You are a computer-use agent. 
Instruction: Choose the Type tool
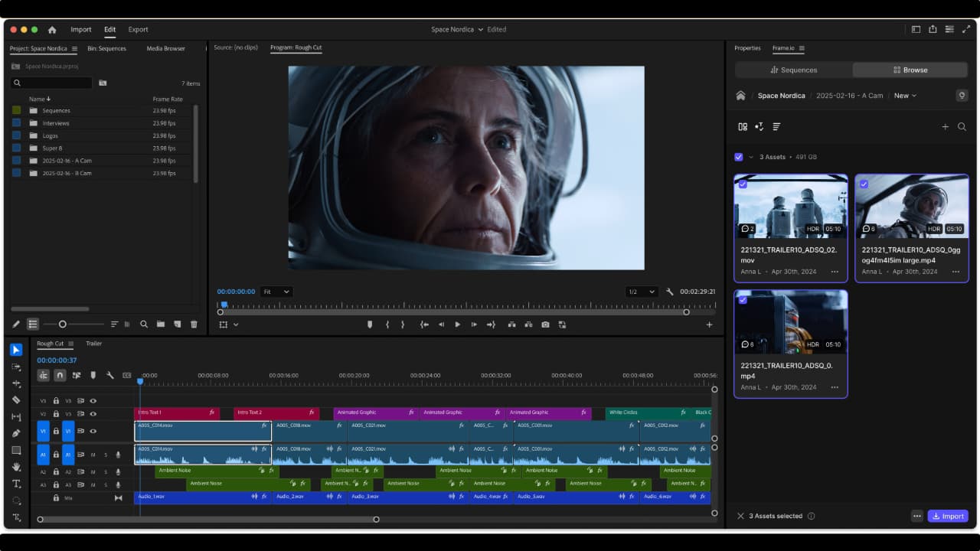tap(16, 484)
